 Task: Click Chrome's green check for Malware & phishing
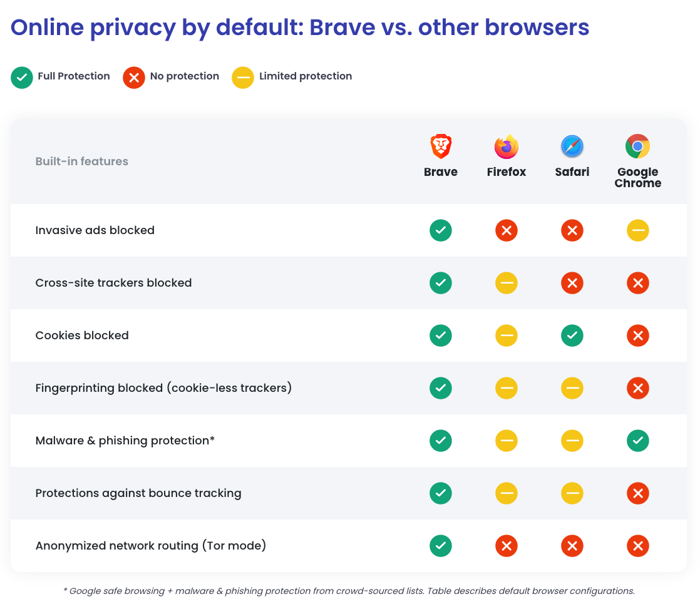tap(637, 441)
